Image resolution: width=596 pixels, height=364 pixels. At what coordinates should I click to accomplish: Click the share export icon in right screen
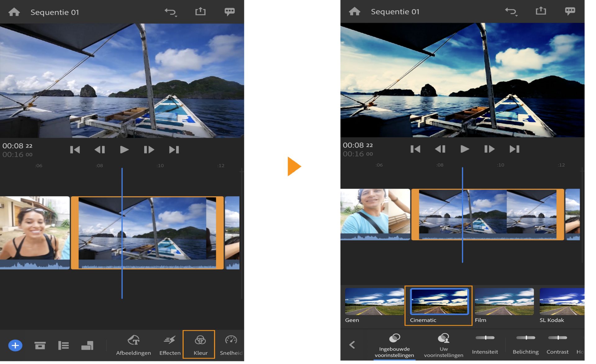pos(540,11)
